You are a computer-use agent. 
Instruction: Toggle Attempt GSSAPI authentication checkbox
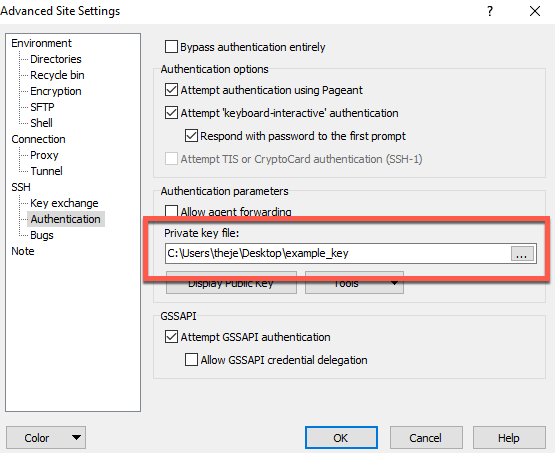tap(171, 337)
